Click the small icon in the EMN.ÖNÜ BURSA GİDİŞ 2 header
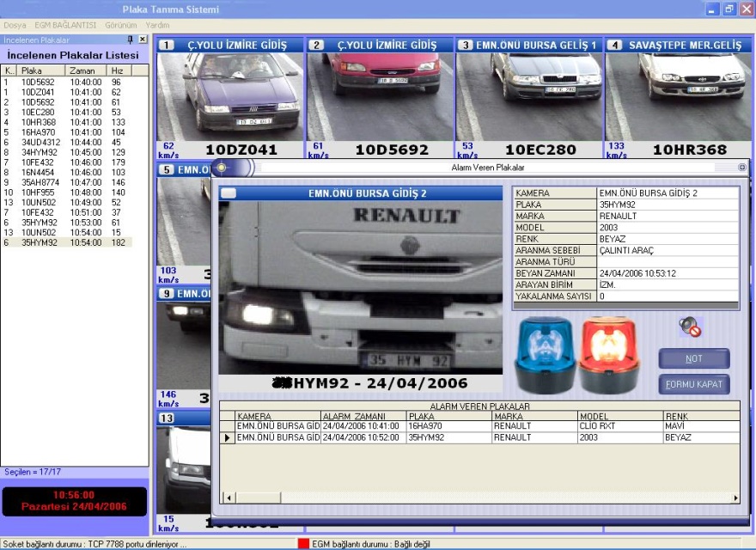The height and width of the screenshot is (550, 756). 229,193
